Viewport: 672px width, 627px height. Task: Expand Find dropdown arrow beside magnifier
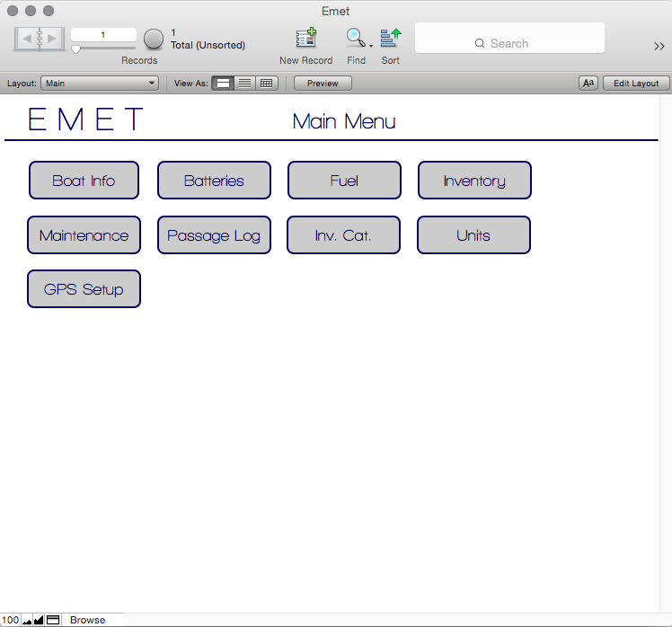(x=371, y=46)
